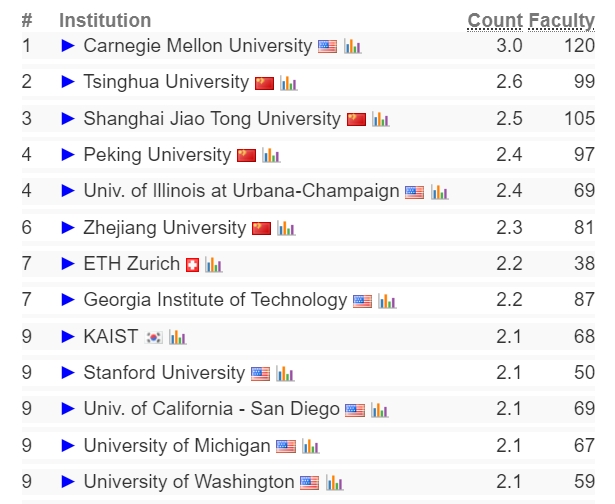Click chart icon next to Tsinghua University
The height and width of the screenshot is (504, 615).
[x=289, y=83]
